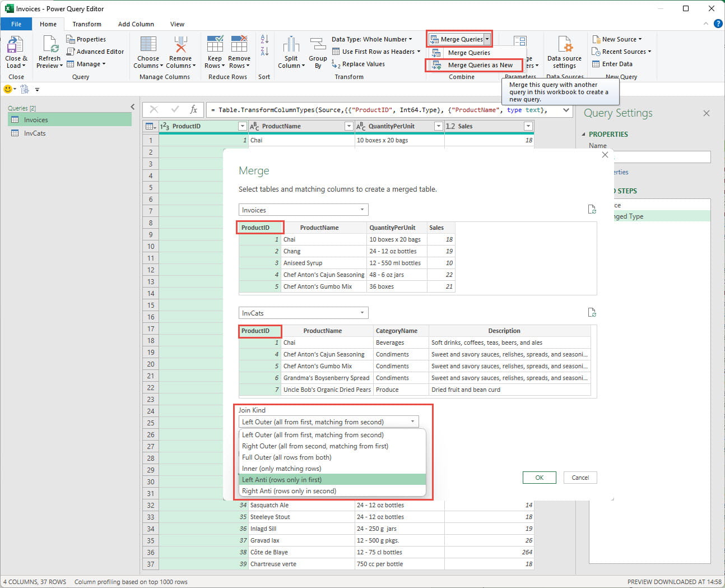Cancel the Merge dialog
Image resolution: width=725 pixels, height=588 pixels.
[x=580, y=478]
